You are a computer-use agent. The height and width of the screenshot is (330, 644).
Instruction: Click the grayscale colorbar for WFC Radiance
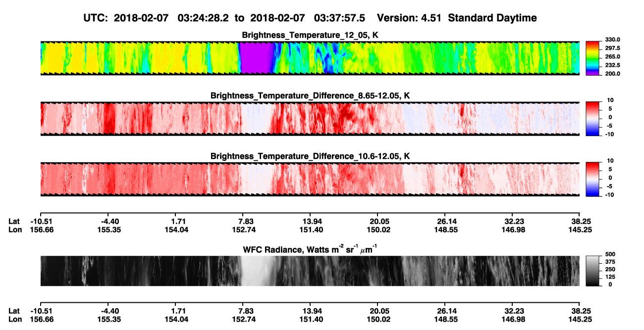[592, 271]
